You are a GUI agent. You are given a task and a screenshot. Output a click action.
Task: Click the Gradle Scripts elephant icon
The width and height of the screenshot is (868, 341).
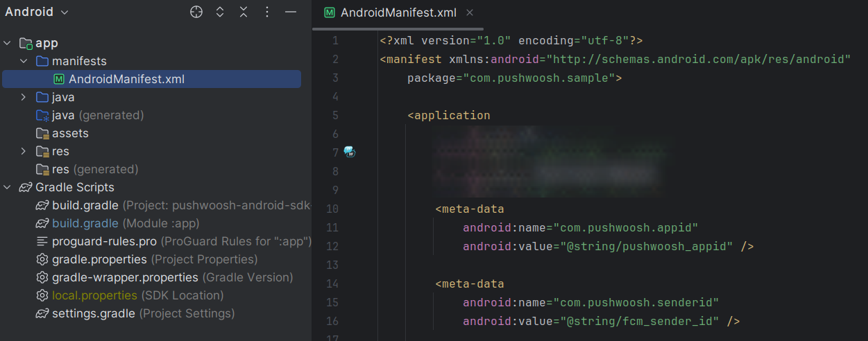(x=26, y=187)
